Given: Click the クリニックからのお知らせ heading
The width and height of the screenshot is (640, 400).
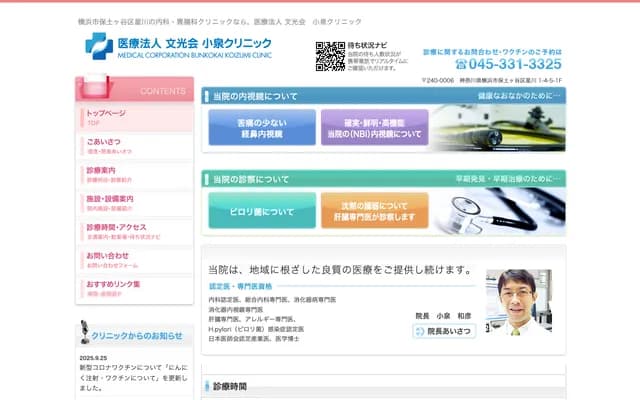Looking at the screenshot, I should (x=137, y=336).
